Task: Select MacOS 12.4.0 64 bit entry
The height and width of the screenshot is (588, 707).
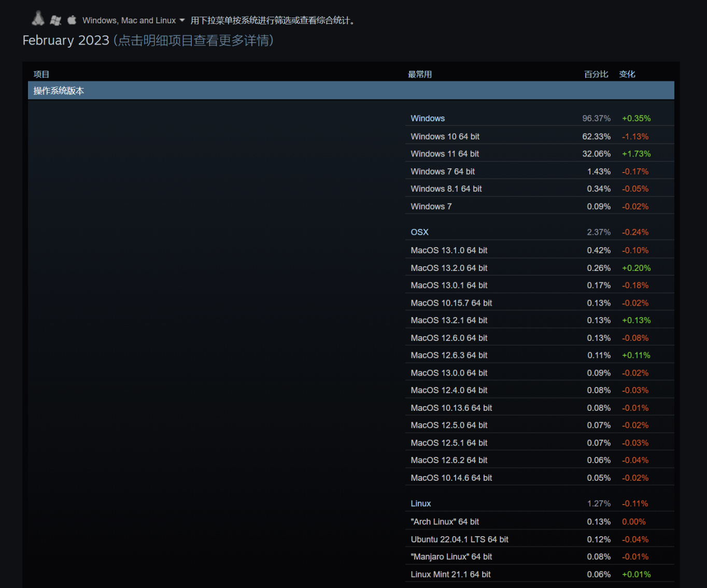Action: (540, 390)
